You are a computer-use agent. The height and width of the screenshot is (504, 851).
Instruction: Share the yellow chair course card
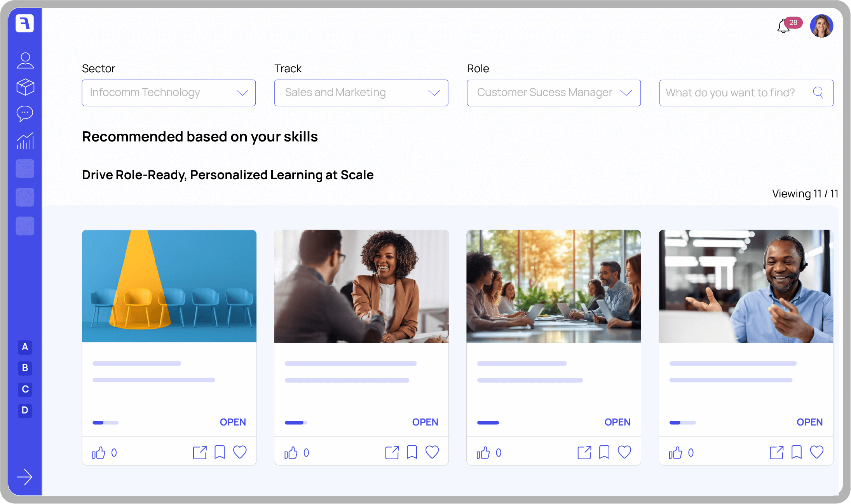(200, 452)
